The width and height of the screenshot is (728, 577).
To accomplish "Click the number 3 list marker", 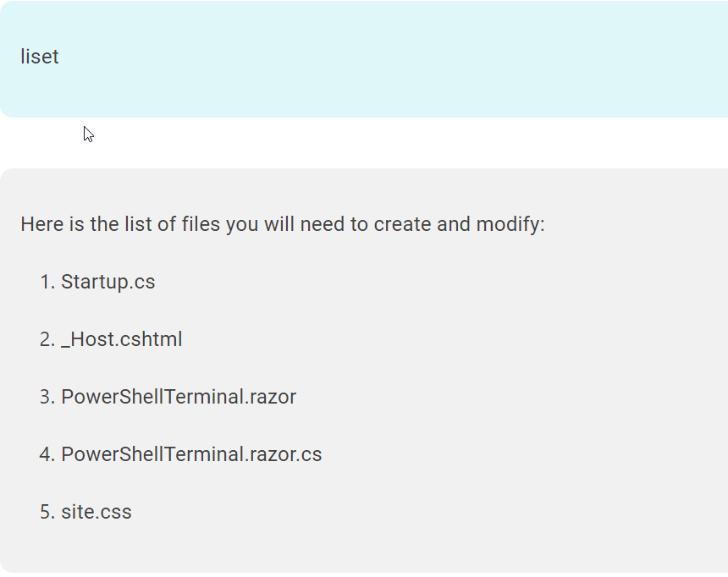I will (47, 397).
